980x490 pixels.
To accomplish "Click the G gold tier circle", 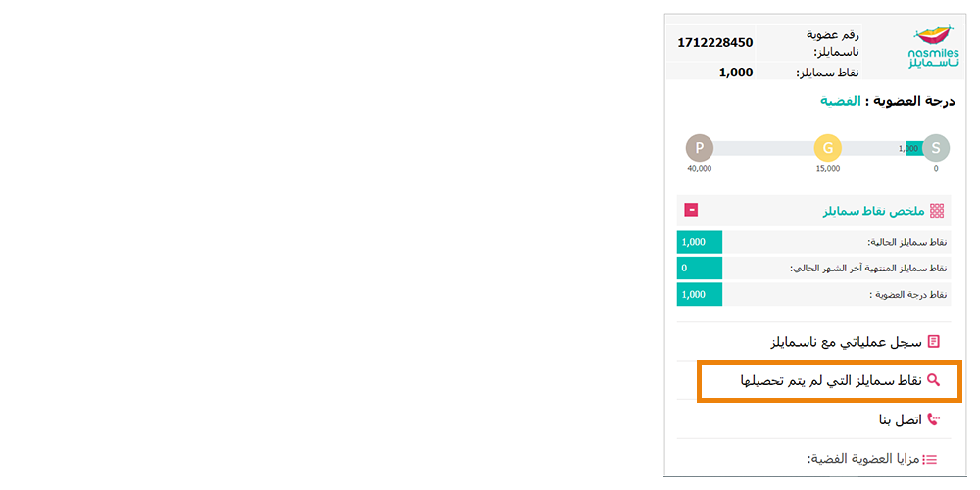I will [x=827, y=148].
